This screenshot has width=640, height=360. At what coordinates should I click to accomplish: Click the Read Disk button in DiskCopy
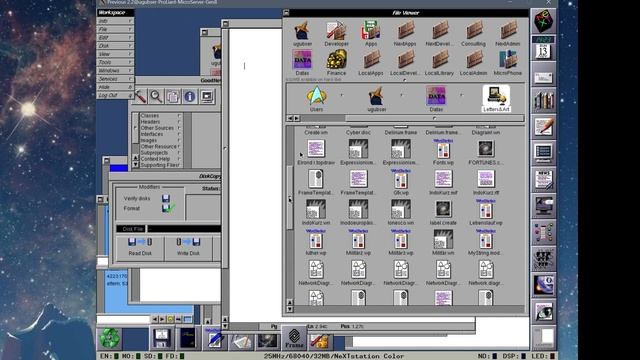pos(140,247)
